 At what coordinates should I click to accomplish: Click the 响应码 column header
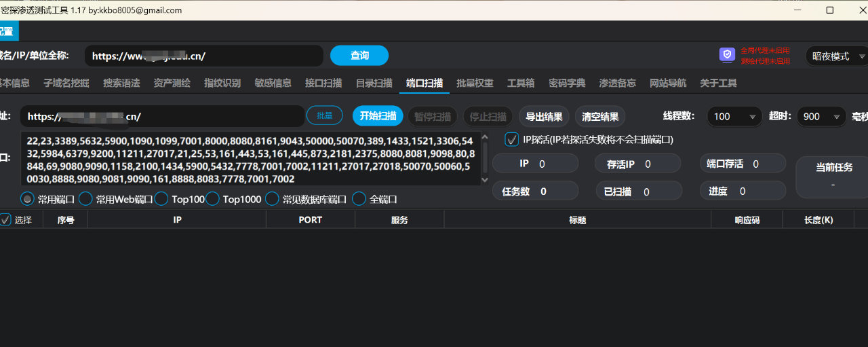click(747, 220)
